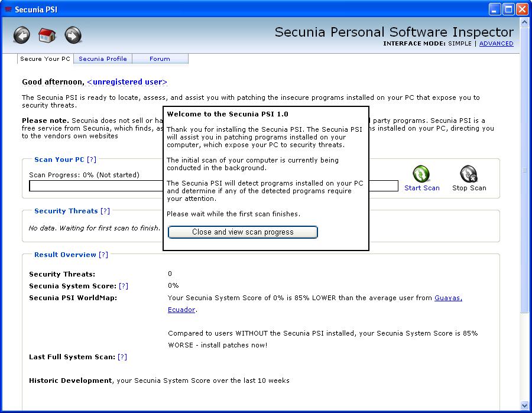
Task: Click the Secunia PSI title bar logo
Action: tap(8, 9)
